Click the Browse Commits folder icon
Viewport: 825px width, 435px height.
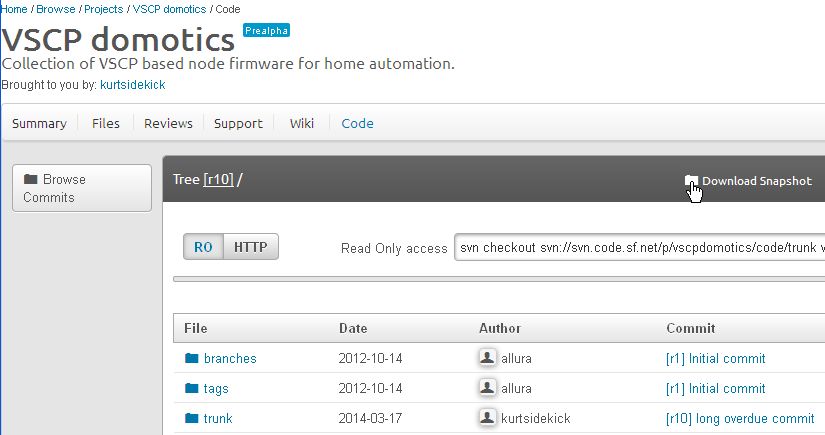(x=31, y=180)
